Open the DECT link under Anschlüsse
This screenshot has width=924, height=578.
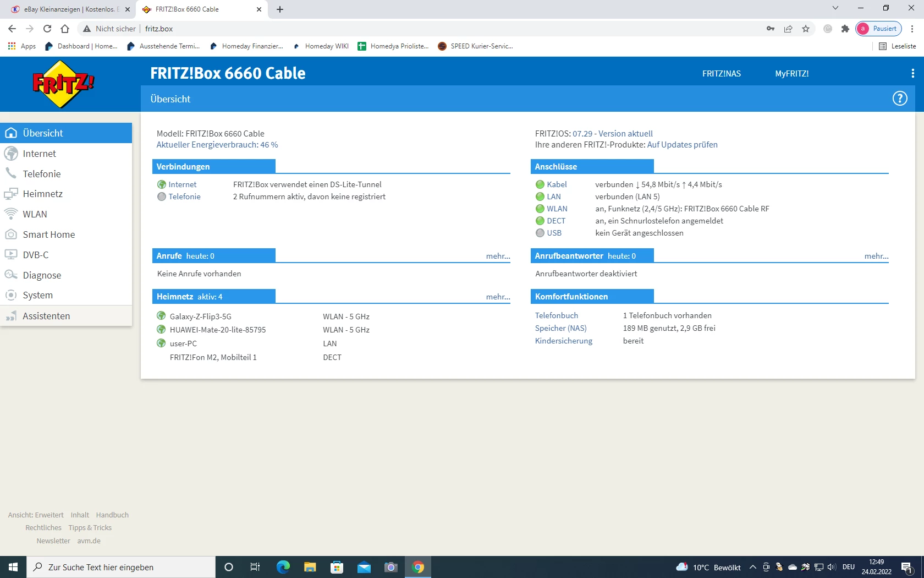click(x=556, y=221)
